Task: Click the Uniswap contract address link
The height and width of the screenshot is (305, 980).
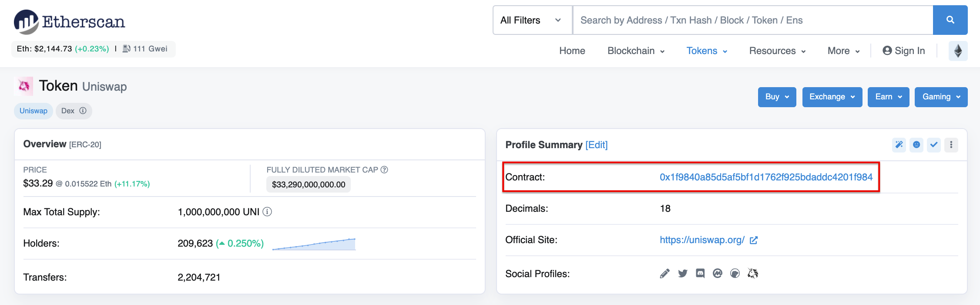Action: pyautogui.click(x=766, y=177)
